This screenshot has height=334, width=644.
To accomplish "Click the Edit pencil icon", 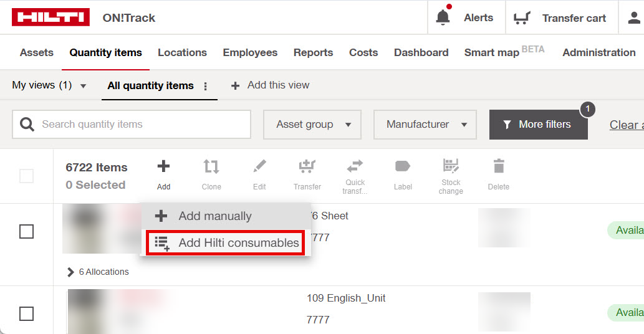I will point(259,167).
